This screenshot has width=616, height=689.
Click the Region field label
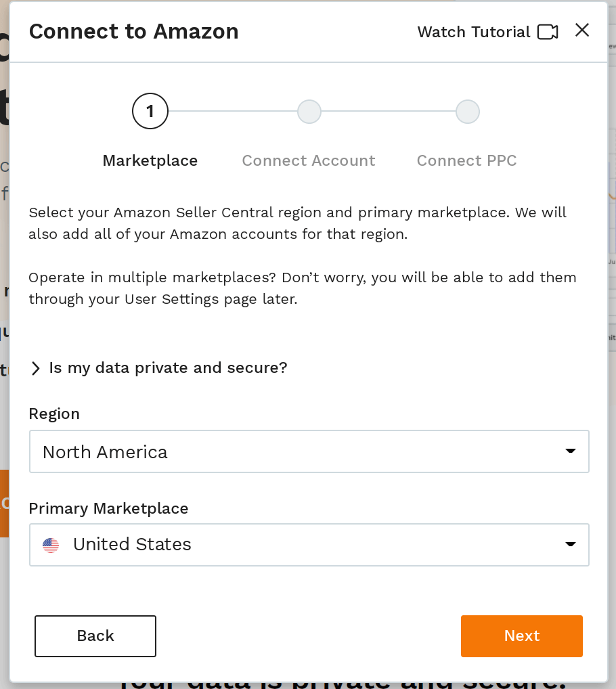(54, 414)
